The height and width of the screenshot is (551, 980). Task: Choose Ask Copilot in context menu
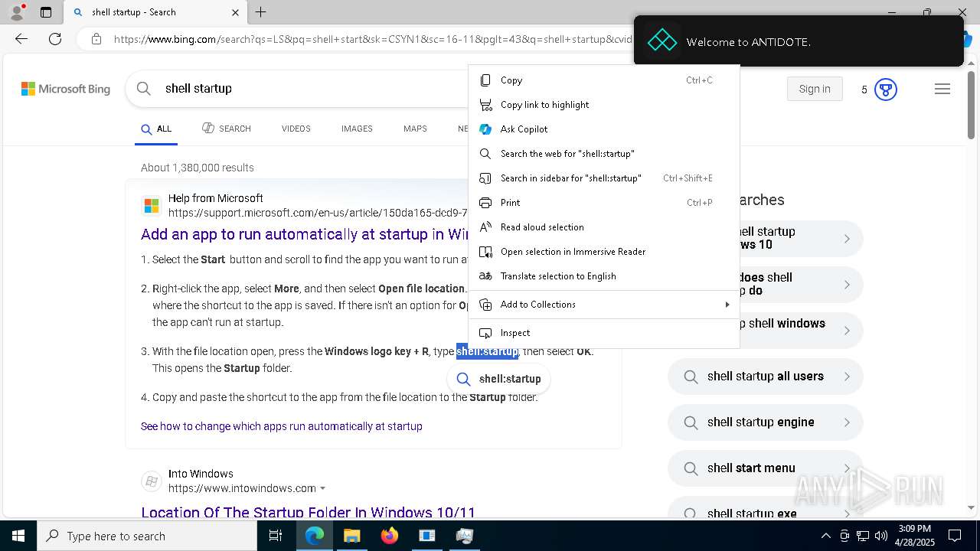[x=603, y=129]
